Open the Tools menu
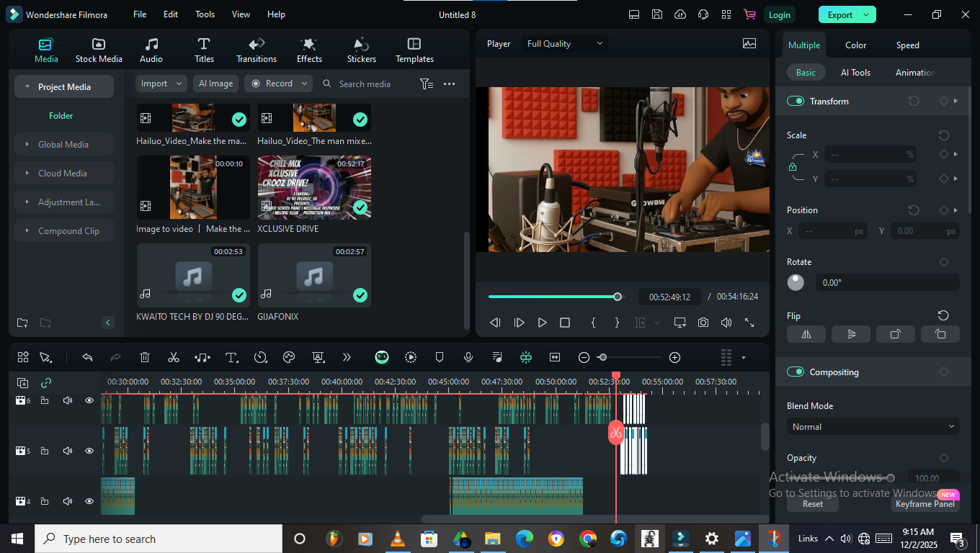Image resolution: width=980 pixels, height=553 pixels. click(x=205, y=14)
